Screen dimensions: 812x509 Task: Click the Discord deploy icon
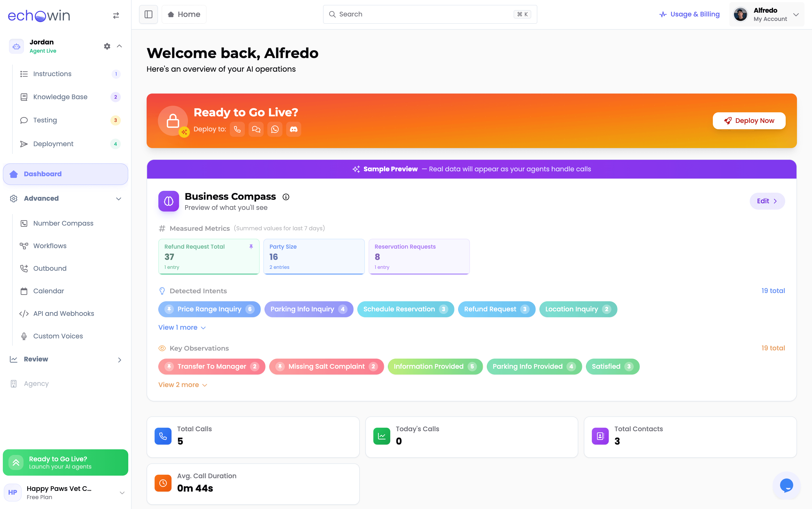pyautogui.click(x=294, y=129)
